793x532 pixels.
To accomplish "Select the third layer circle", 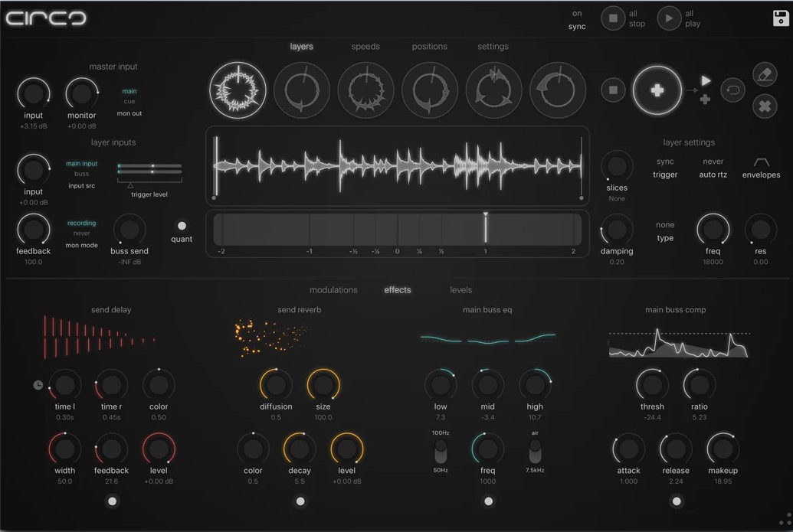I will click(x=365, y=90).
